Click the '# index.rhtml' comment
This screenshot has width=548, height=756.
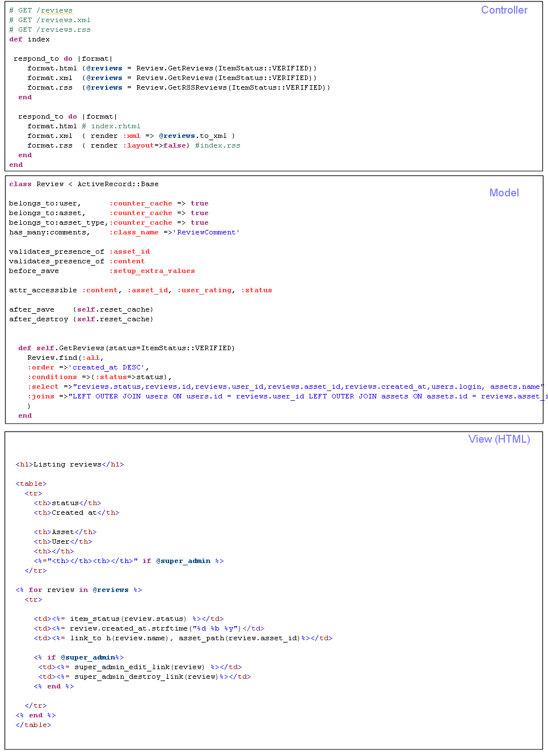click(111, 126)
